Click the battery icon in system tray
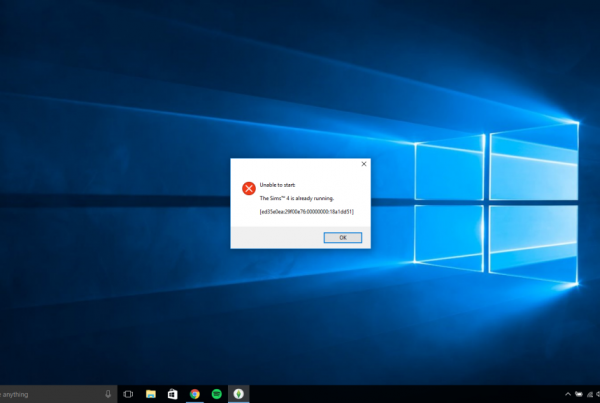 [579, 394]
